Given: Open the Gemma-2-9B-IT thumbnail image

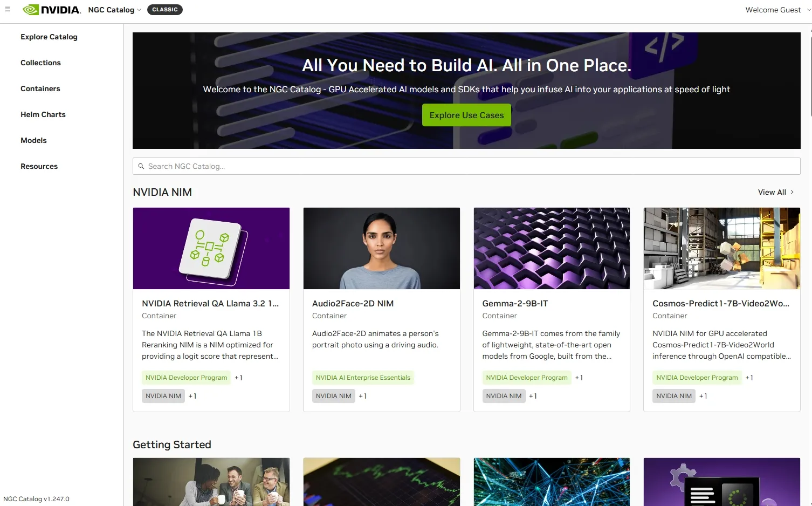Looking at the screenshot, I should coord(552,248).
